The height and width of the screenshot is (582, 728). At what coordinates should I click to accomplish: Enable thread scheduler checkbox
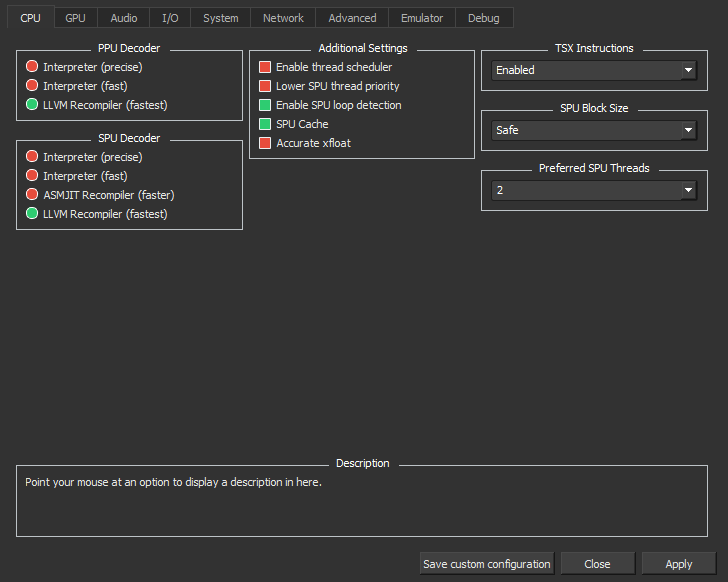coord(325,67)
